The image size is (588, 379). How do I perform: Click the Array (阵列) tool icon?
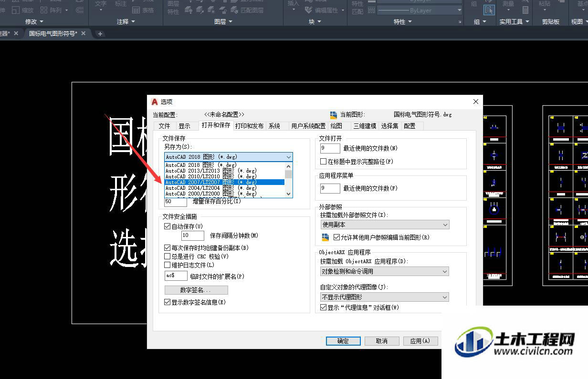(44, 10)
